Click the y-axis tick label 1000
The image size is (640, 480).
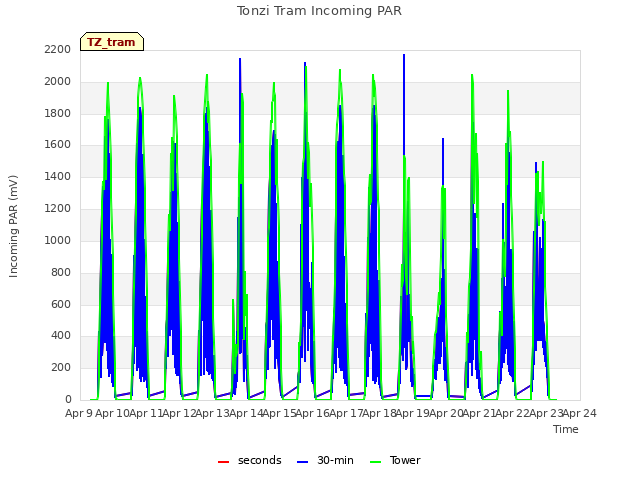point(58,240)
